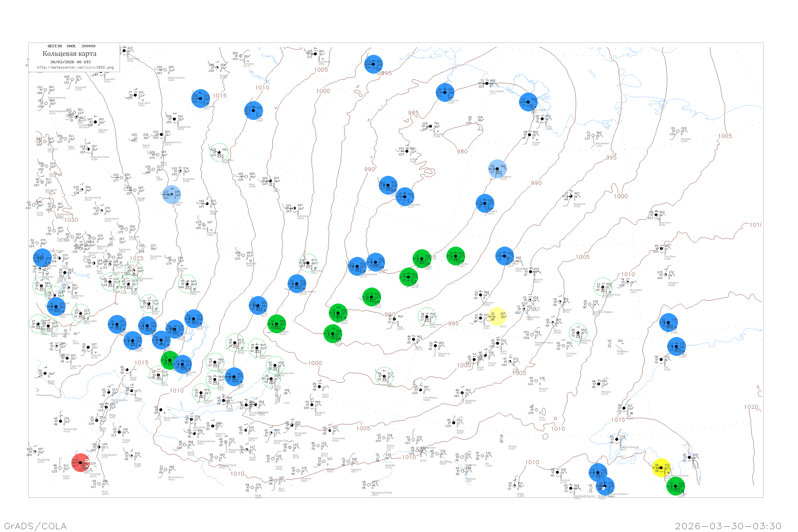Click the pale yellow station 54273 circle
This screenshot has height=532, width=798.
pyautogui.click(x=497, y=316)
